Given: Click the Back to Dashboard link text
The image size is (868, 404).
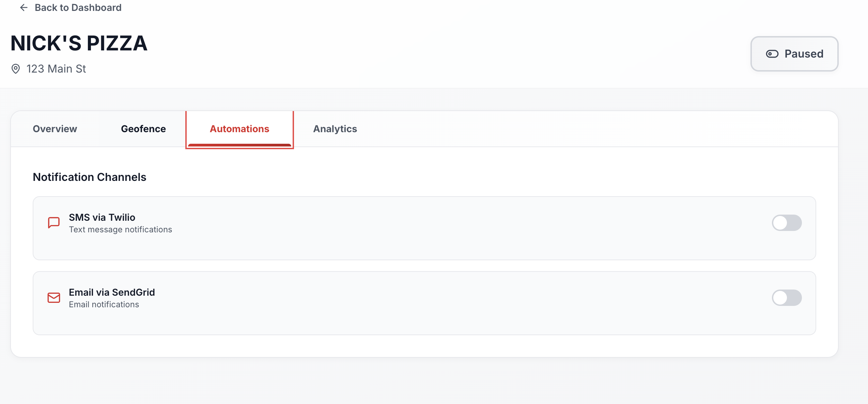Looking at the screenshot, I should tap(78, 7).
